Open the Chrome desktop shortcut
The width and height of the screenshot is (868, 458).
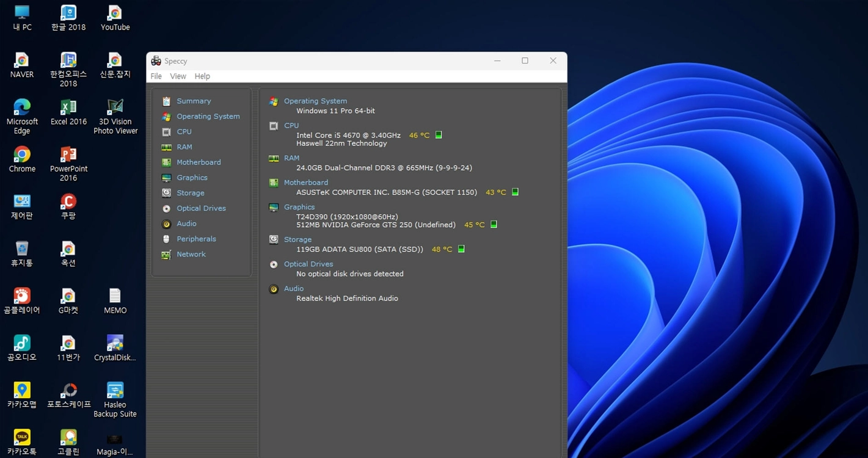(22, 160)
